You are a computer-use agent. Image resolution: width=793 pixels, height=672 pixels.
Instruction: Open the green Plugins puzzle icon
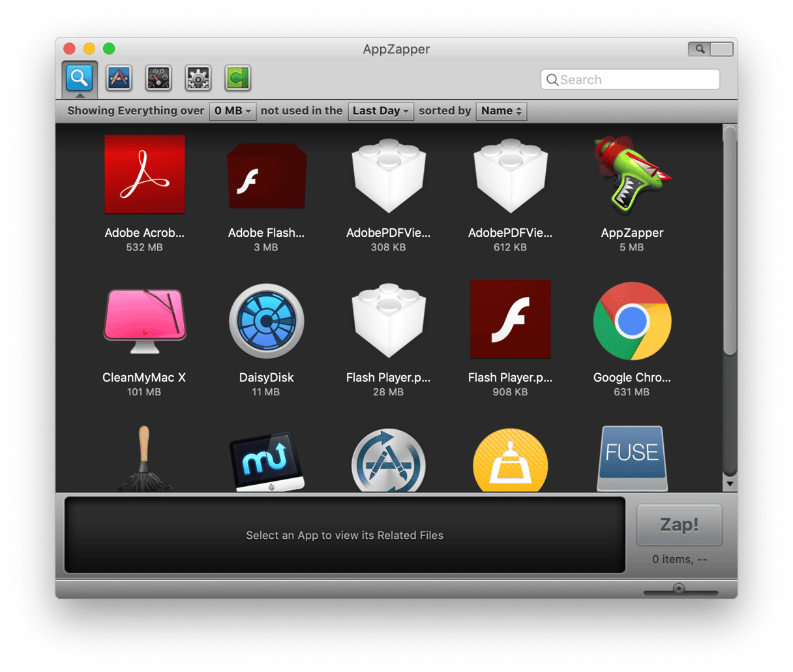click(x=237, y=78)
